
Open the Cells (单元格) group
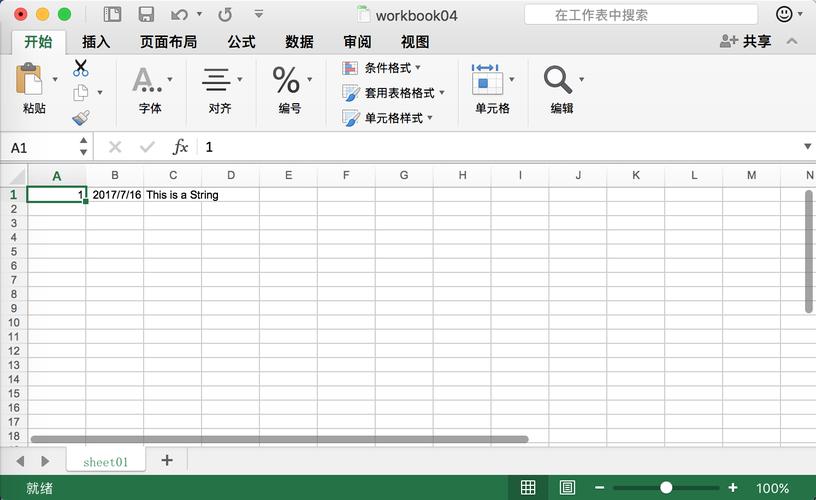pos(492,89)
